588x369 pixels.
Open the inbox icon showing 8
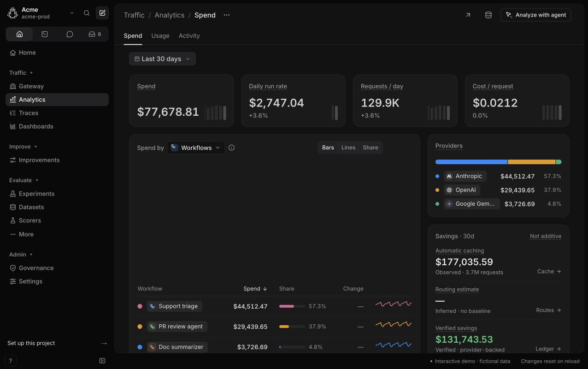click(x=95, y=34)
